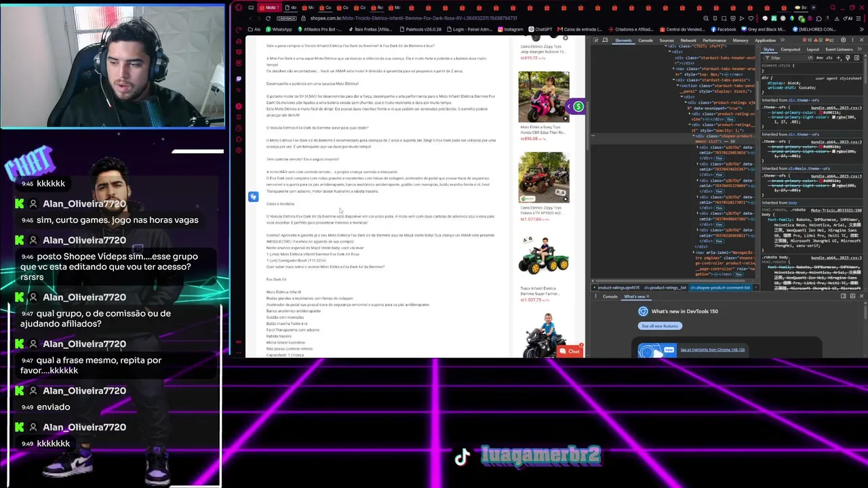The width and height of the screenshot is (868, 488).
Task: Switch to the Console panel tab
Action: coord(646,41)
